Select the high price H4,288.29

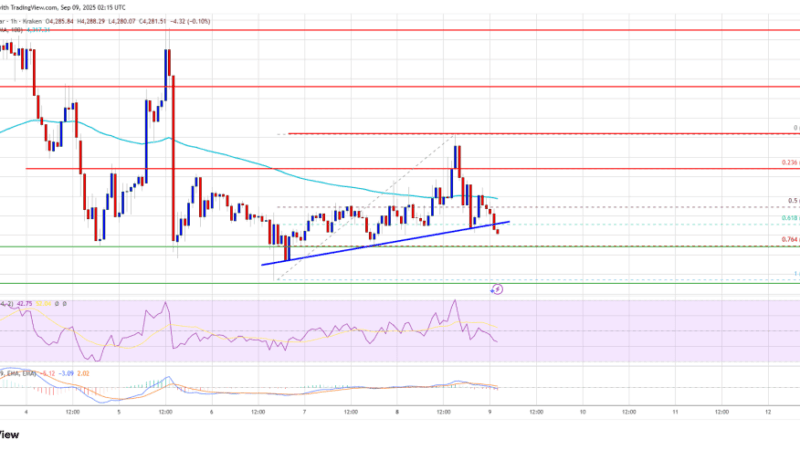(x=90, y=21)
